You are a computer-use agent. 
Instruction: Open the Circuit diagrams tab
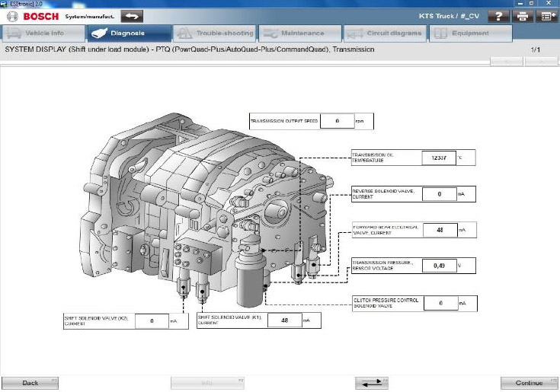(x=386, y=33)
